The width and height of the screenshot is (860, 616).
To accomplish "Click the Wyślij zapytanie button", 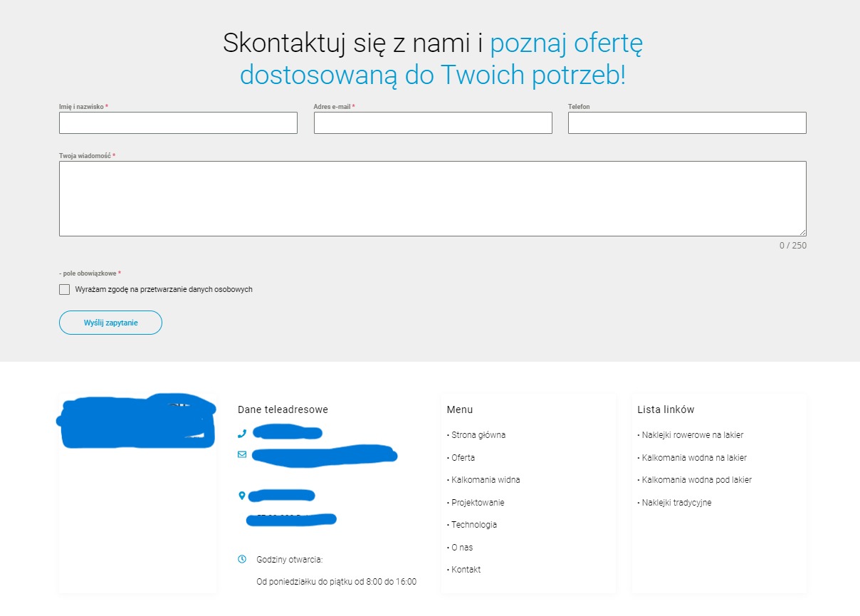I will (x=110, y=322).
